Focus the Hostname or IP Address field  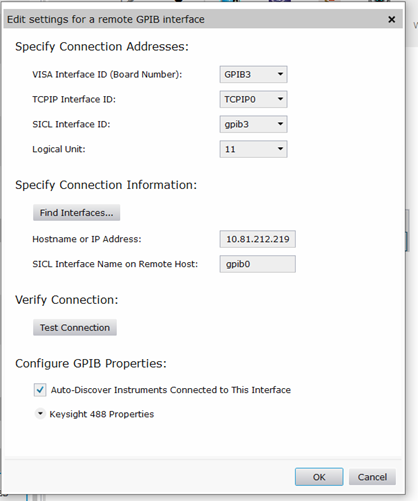coord(257,239)
